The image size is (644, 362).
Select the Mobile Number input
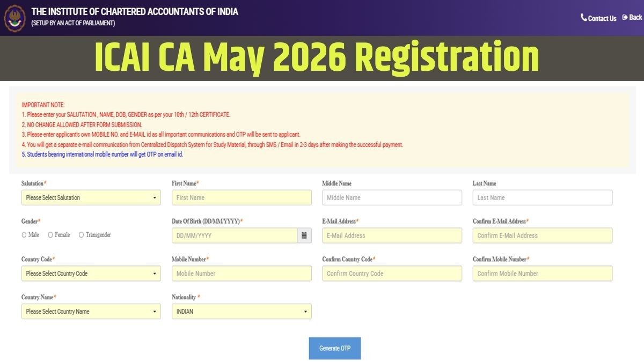point(241,274)
